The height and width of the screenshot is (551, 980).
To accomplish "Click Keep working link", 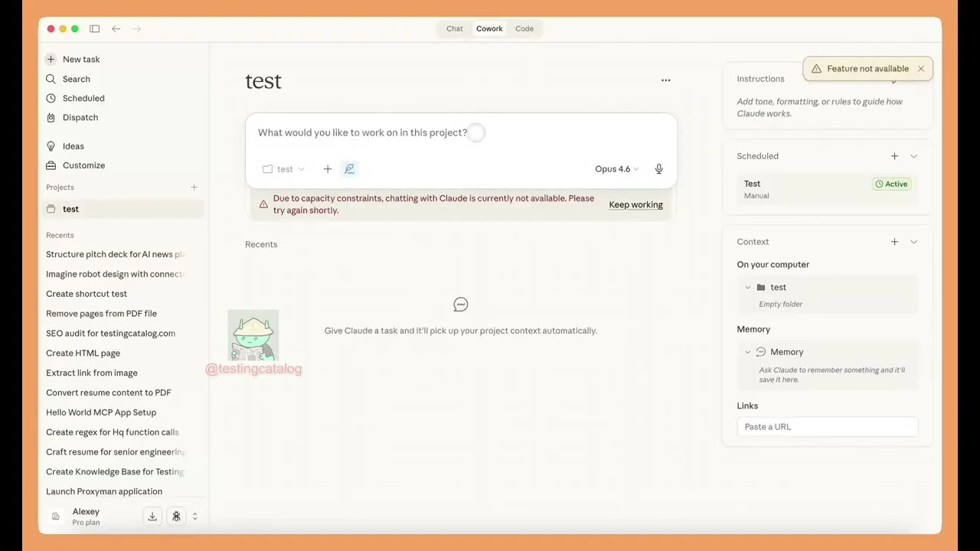I will point(635,204).
